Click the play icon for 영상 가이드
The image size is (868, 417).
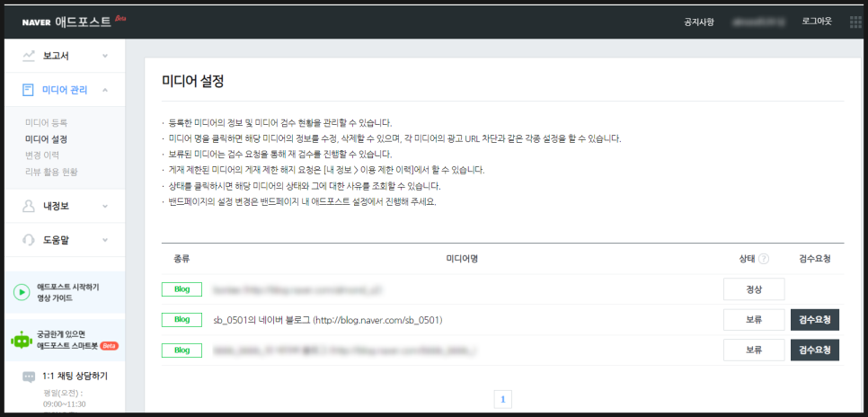point(21,292)
